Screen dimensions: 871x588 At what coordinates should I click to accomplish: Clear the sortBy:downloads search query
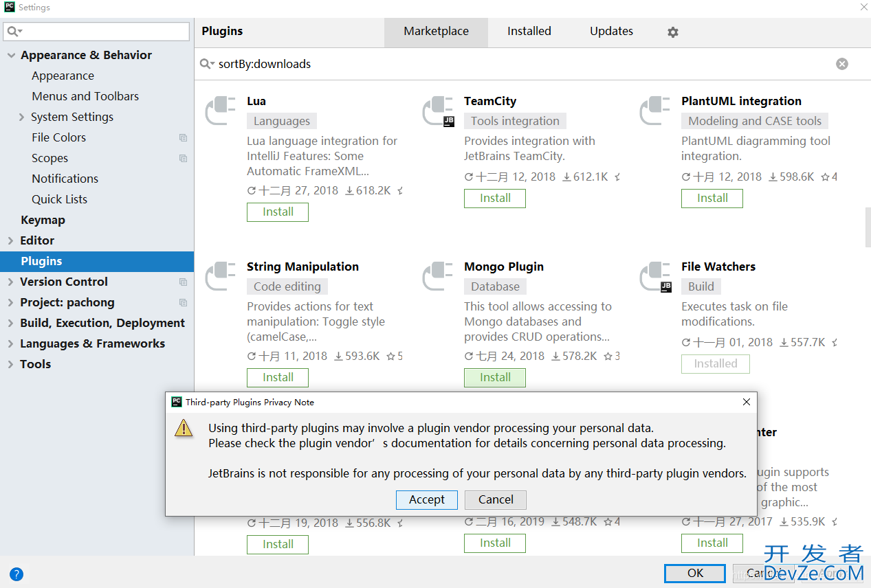tap(842, 64)
